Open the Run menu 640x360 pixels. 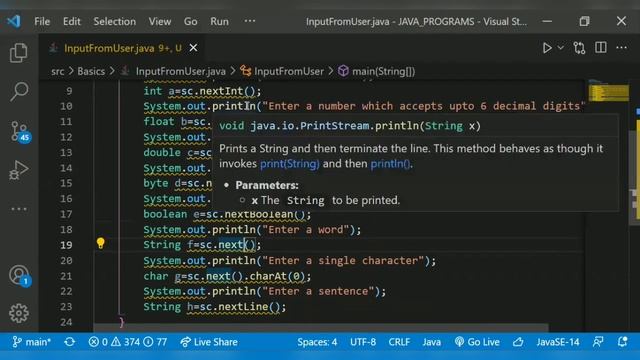pyautogui.click(x=219, y=21)
